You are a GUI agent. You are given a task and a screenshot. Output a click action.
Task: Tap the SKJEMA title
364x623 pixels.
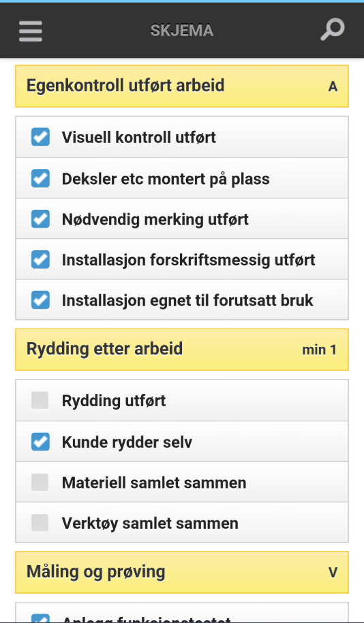182,31
